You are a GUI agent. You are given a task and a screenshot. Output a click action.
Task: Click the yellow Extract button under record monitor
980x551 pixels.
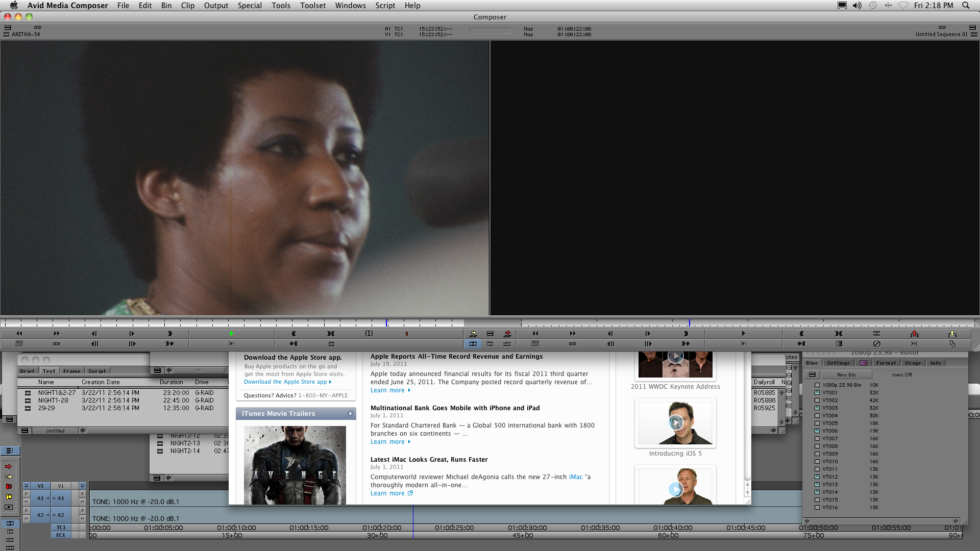point(952,334)
